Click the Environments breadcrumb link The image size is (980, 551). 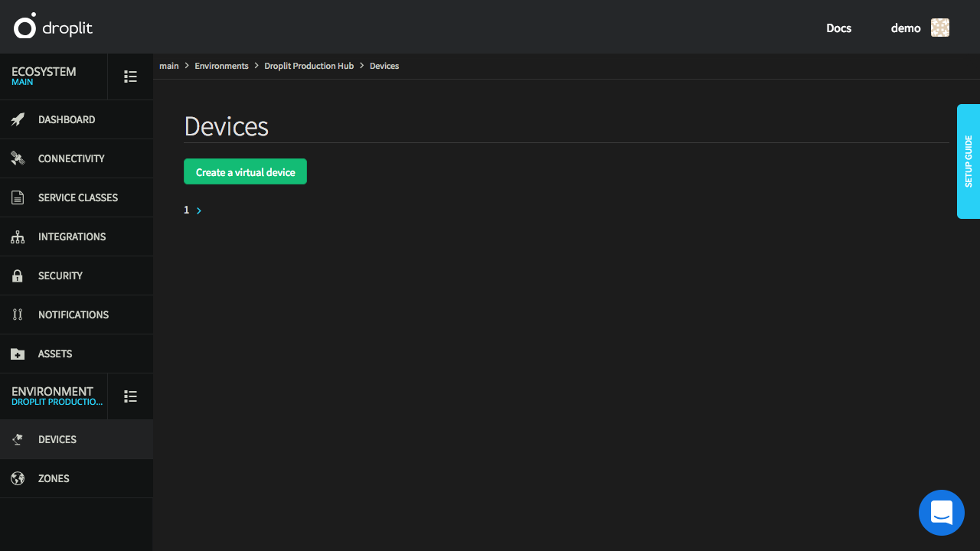pos(221,66)
